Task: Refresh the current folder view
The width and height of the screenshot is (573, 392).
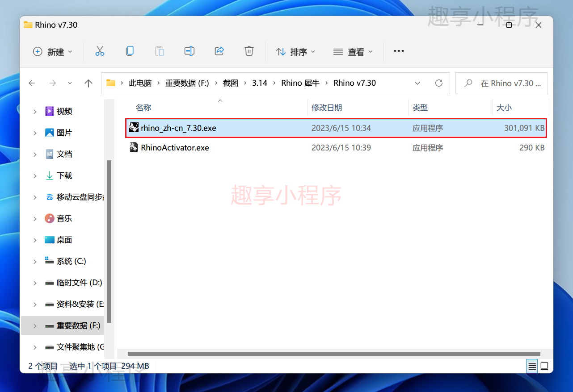Action: (439, 83)
